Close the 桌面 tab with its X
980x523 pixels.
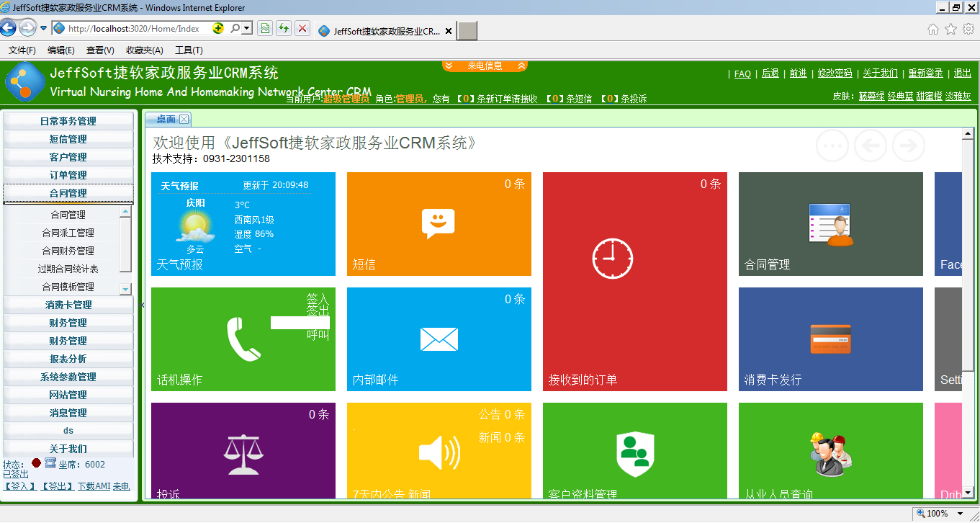point(184,120)
